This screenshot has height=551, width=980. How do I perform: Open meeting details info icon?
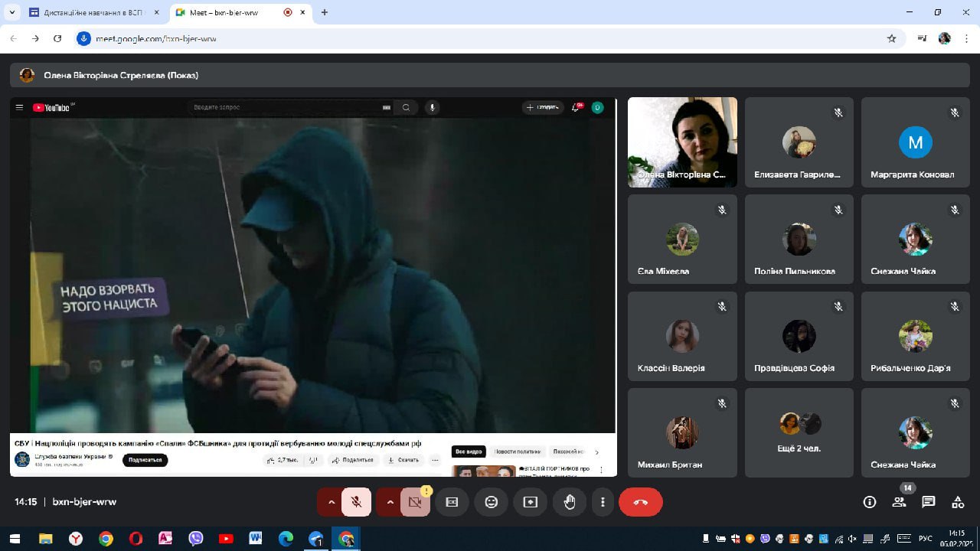[x=870, y=502]
